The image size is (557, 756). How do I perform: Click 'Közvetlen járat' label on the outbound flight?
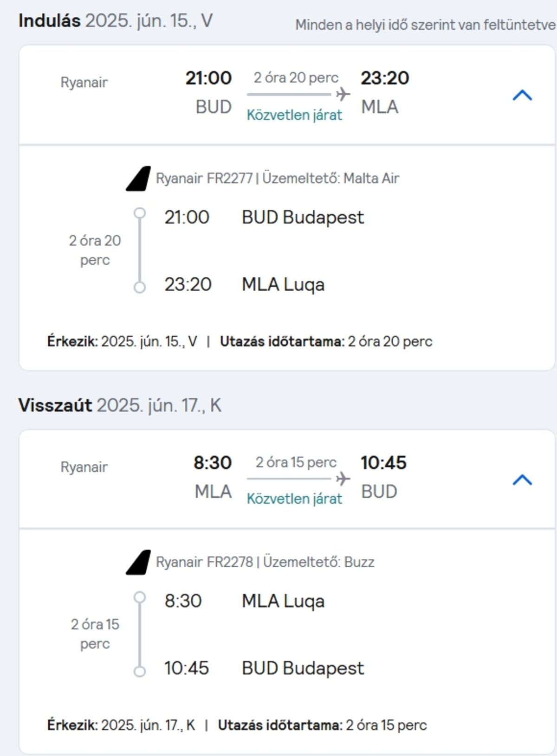coord(294,115)
